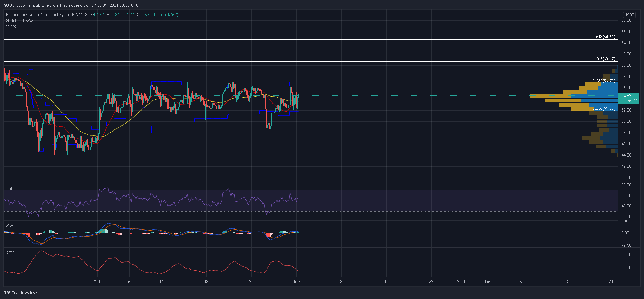Click the 0.236(51.85) Fibonacci level label
The image size is (644, 299).
(x=604, y=108)
